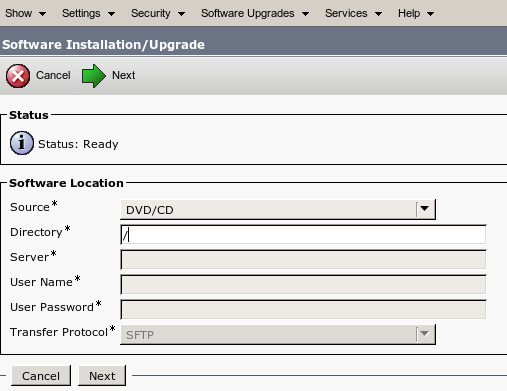Open the Settings menu
This screenshot has width=507, height=391.
point(88,13)
